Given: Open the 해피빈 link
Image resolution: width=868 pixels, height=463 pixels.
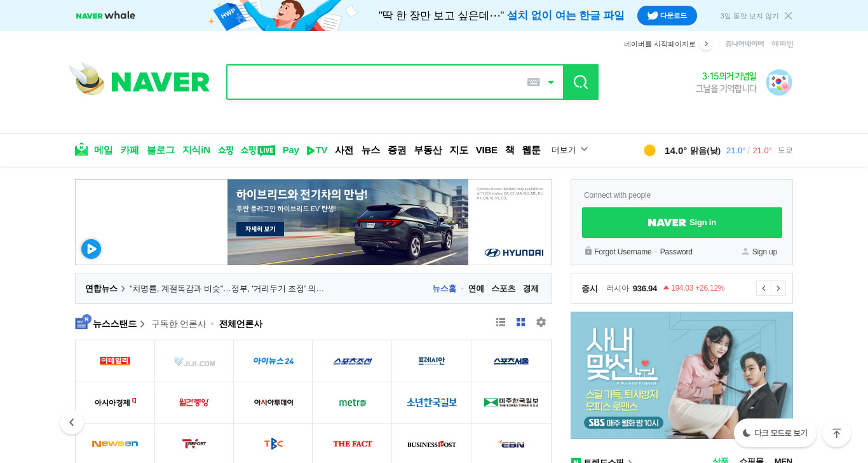Looking at the screenshot, I should pyautogui.click(x=782, y=44).
